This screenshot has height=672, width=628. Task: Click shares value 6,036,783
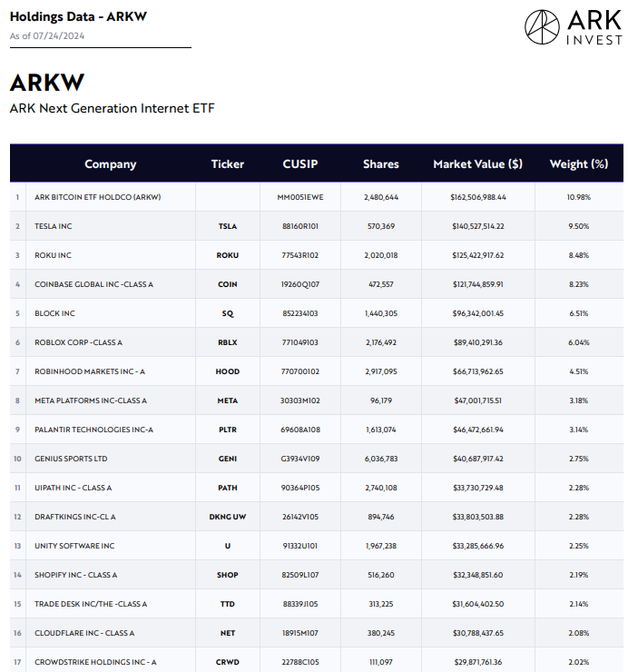click(x=381, y=459)
